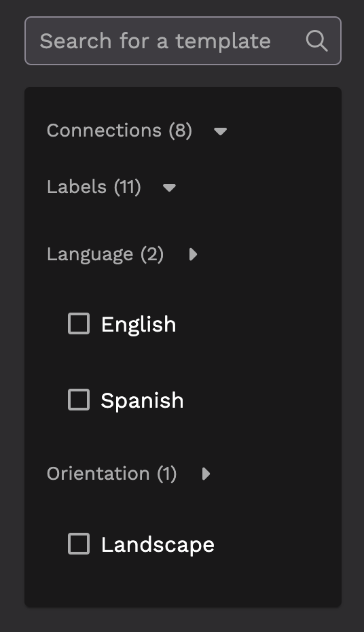Select the Spanish label text

click(142, 400)
